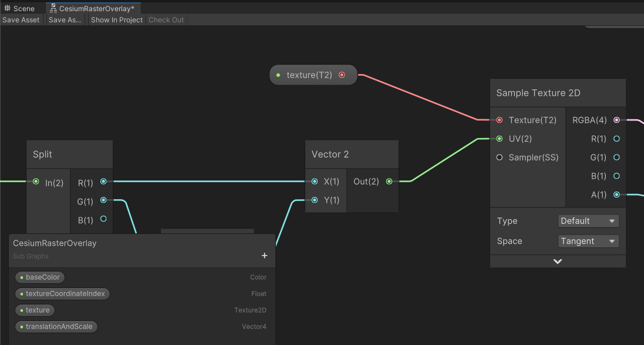
Task: Select the textureCoordinateIndex property pill
Action: tap(62, 294)
